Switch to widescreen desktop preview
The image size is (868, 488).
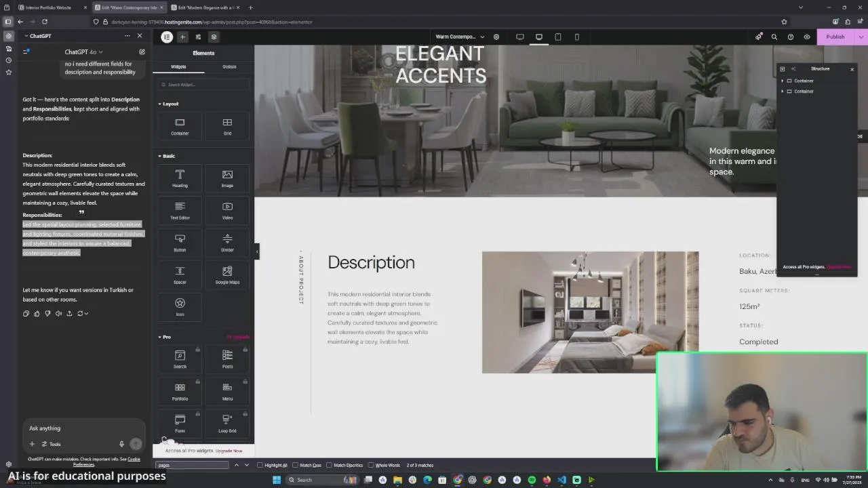click(520, 37)
